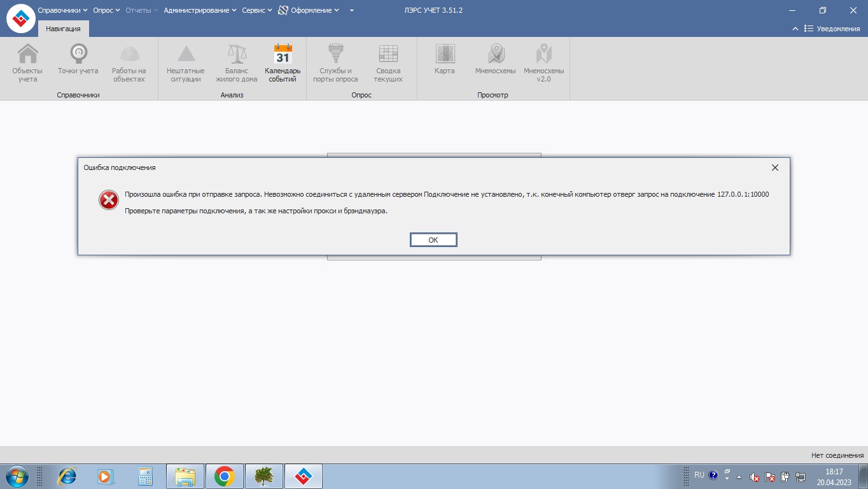Viewport: 868px width, 489px height.
Task: Click Работы на объектах icon
Action: click(129, 63)
